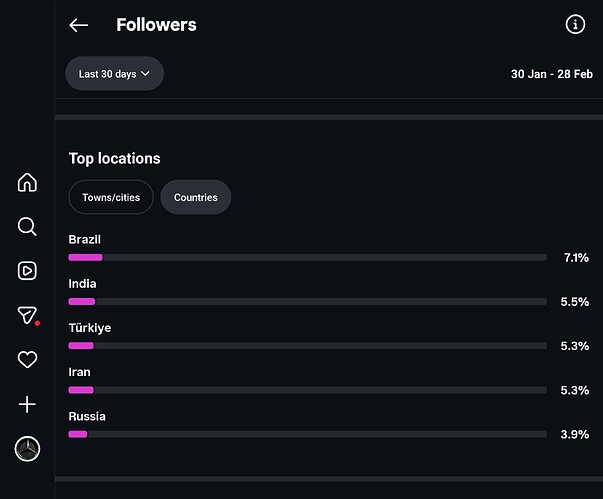Click the chevron in Last 30 days
The image size is (603, 499).
point(145,73)
